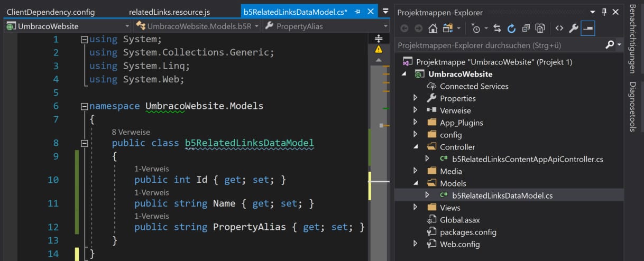Collapse the b5RelatedLinksDataModel class block
644x261 pixels.
pos(84,143)
